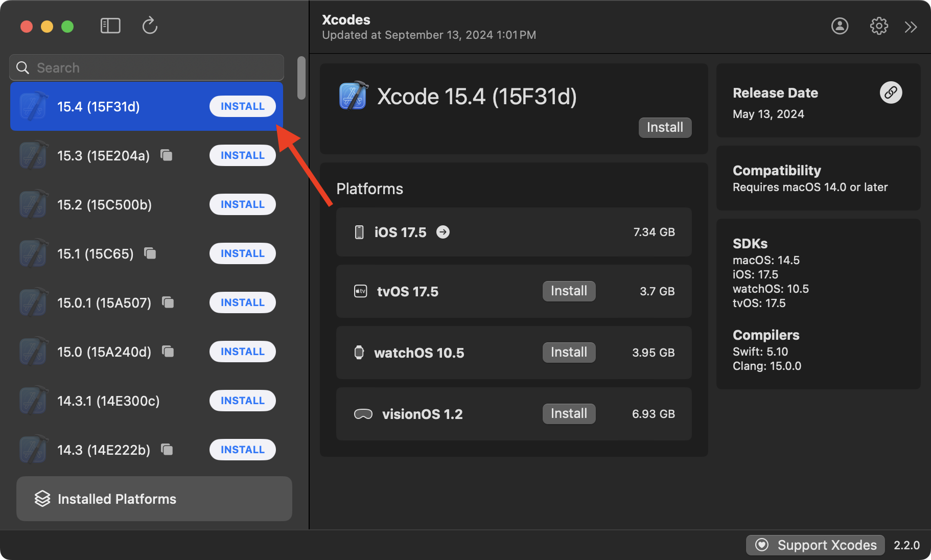Open settings via the gear icon
The width and height of the screenshot is (931, 560).
tap(879, 26)
